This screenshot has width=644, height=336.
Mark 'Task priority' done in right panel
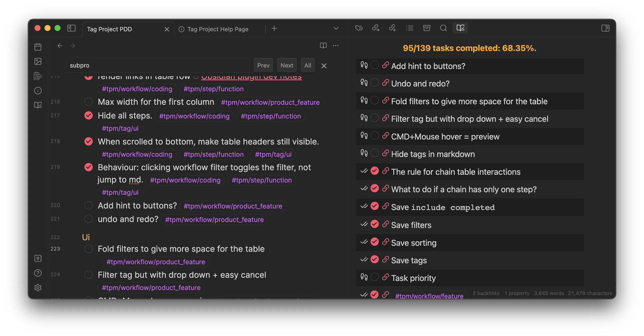(375, 277)
